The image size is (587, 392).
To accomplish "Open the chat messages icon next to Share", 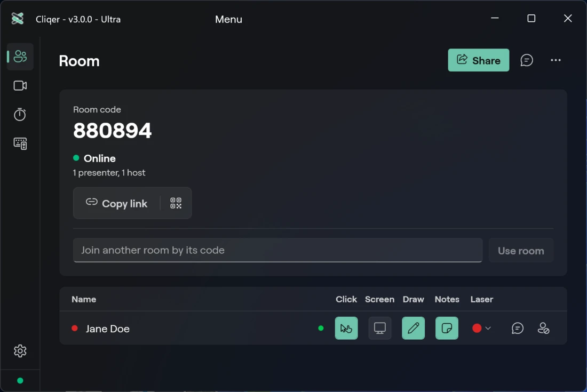I will (526, 60).
